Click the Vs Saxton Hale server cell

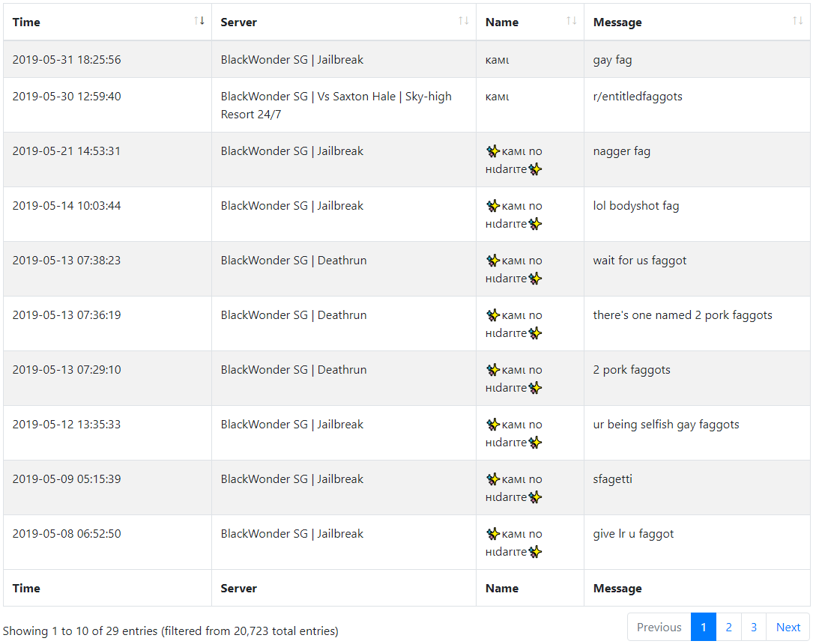(344, 105)
